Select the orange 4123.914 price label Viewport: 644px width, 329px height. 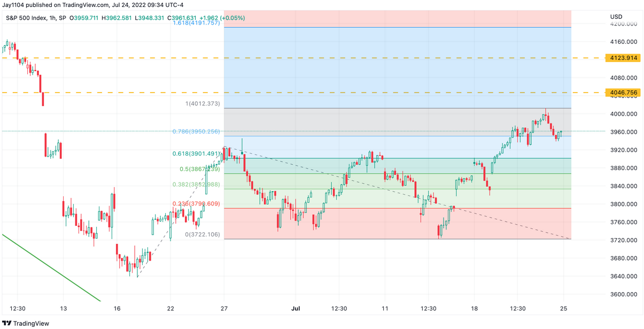623,58
